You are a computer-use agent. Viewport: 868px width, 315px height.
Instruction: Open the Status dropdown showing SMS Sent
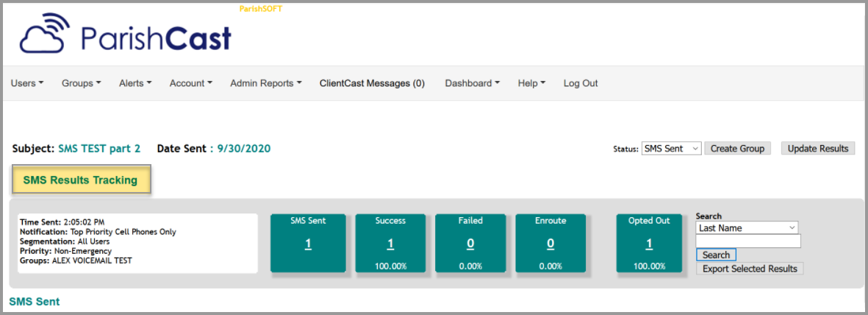(672, 149)
